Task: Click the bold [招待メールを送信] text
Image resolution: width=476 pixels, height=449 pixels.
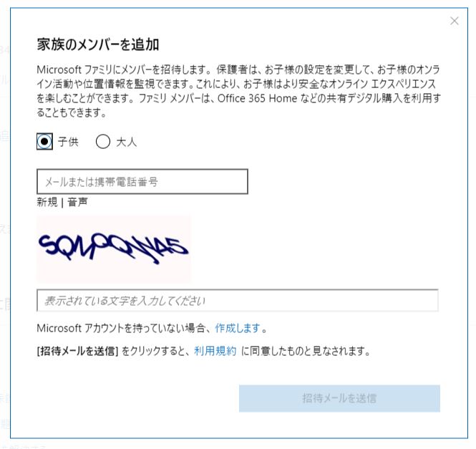Action: (x=77, y=352)
